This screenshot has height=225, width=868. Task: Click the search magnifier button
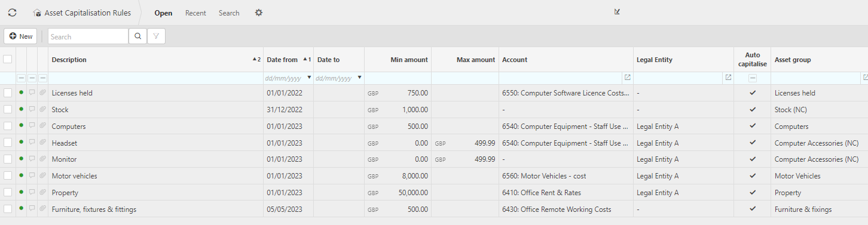click(137, 36)
